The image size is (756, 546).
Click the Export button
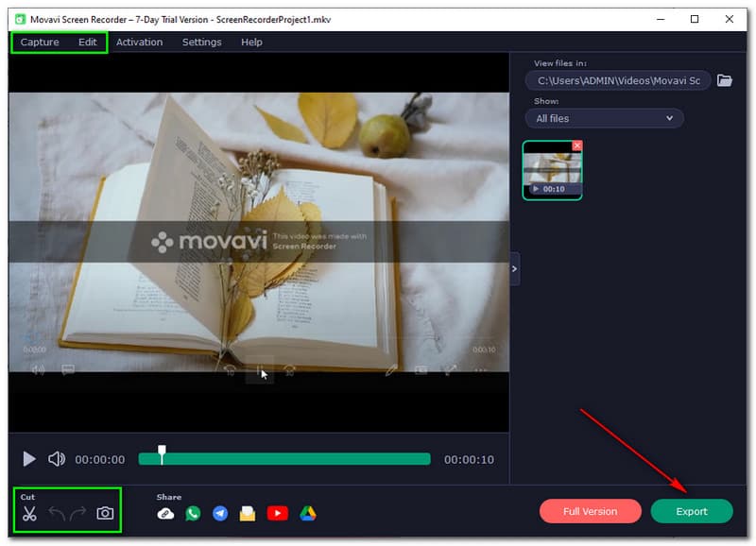[x=692, y=511]
